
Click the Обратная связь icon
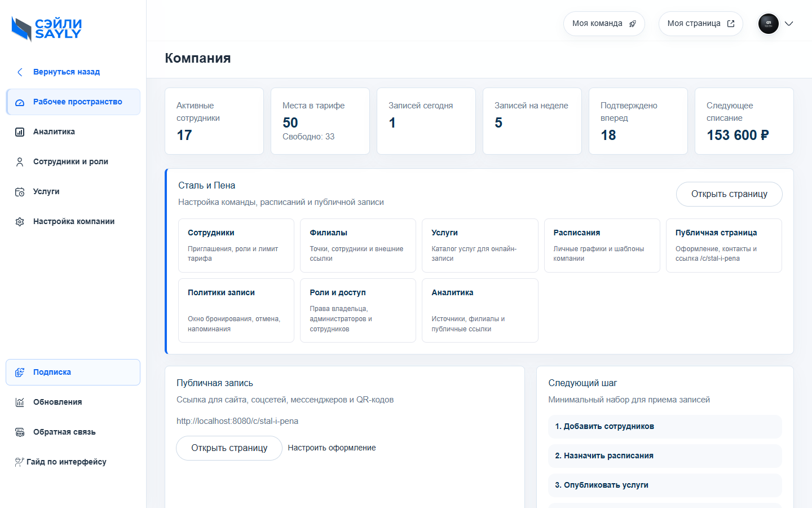click(x=20, y=432)
